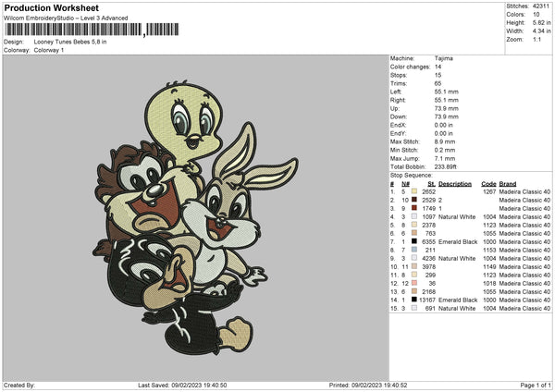Click the light blue swatch in the 211-stitch row
Viewport: 555px width, 392px height.
[414, 251]
